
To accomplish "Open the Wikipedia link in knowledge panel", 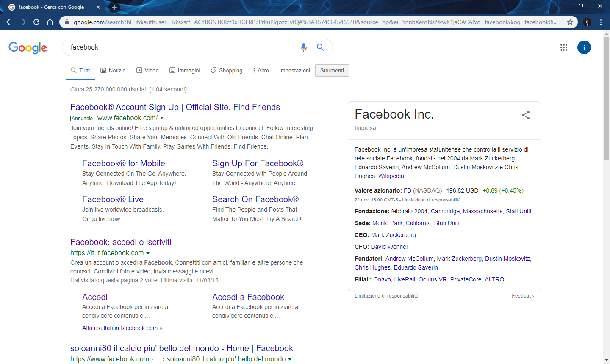I will point(391,176).
